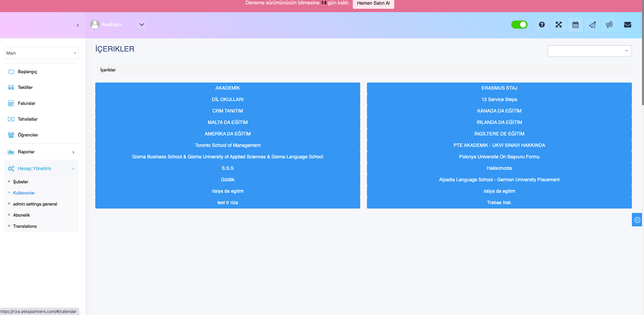
Task: Go to Kullanıcılar submenu item
Action: (24, 193)
